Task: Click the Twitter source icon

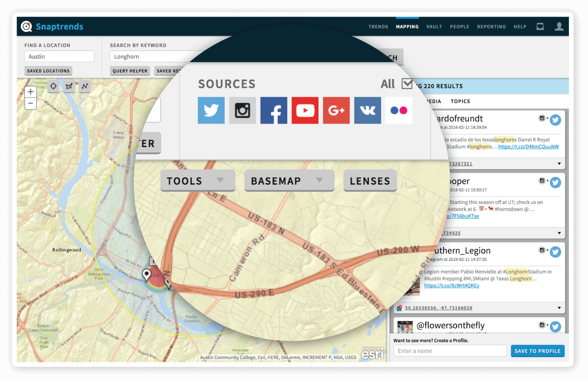Action: (211, 110)
